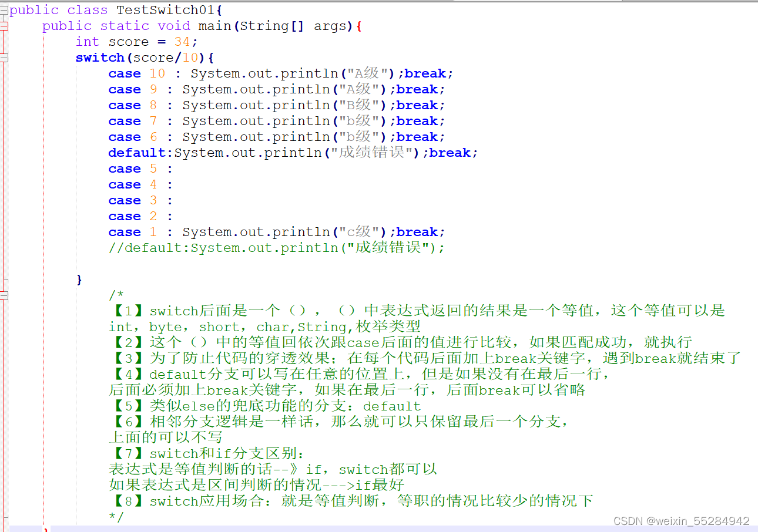Image resolution: width=758 pixels, height=532 pixels.
Task: Click the 'case 10' line
Action: 281,73
